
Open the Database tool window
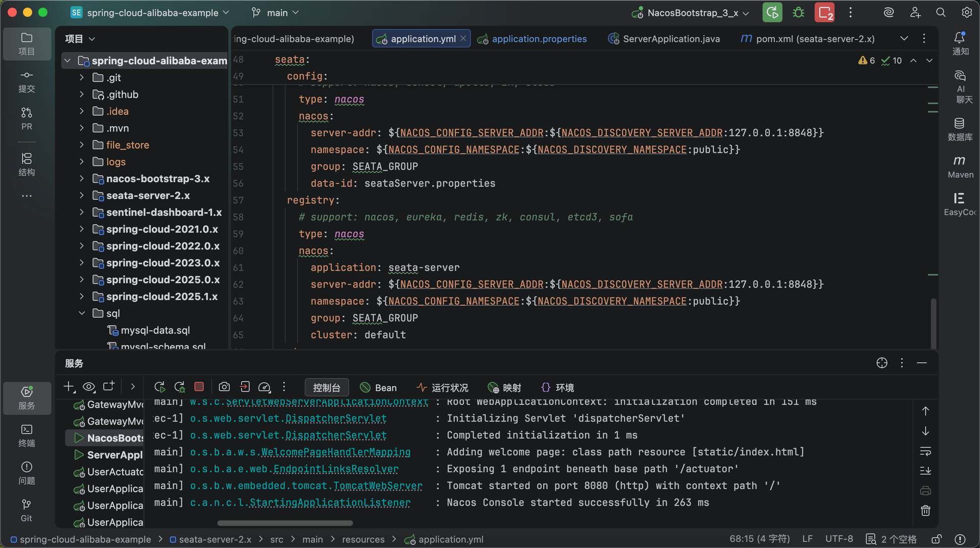click(960, 129)
